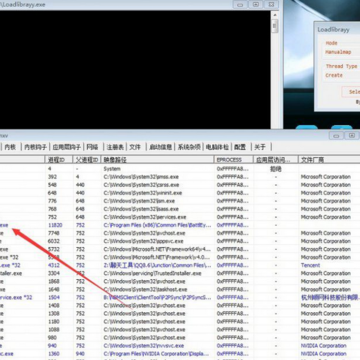Go to the 网络 tab

coord(92,147)
